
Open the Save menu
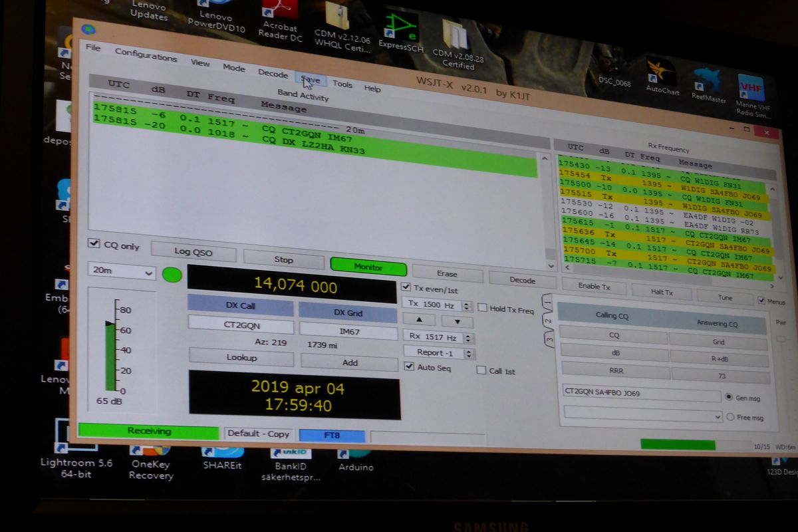(x=311, y=80)
